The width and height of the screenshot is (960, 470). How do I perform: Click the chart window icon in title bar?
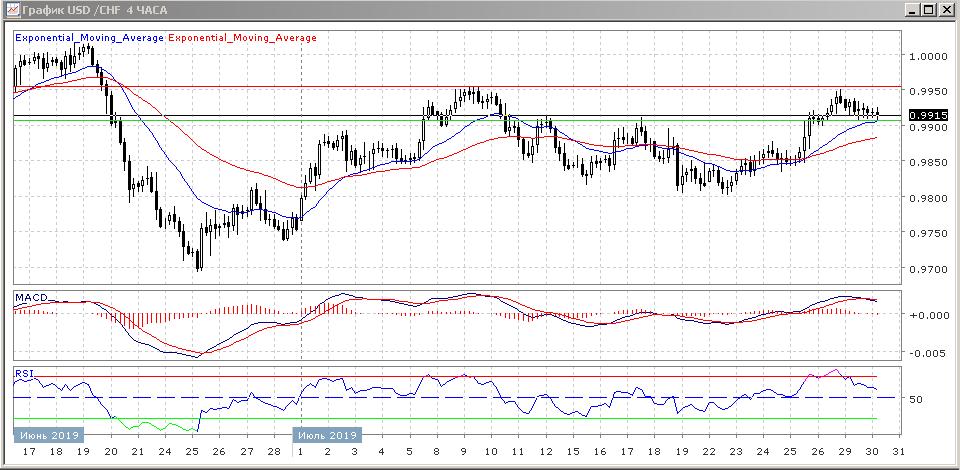pos(11,9)
